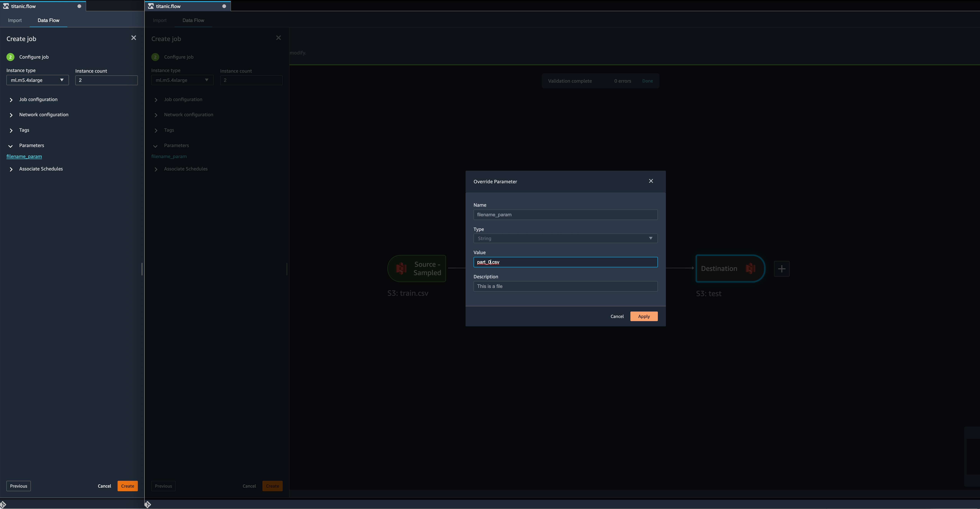Open the Type String dropdown
The image size is (980, 509).
(565, 238)
